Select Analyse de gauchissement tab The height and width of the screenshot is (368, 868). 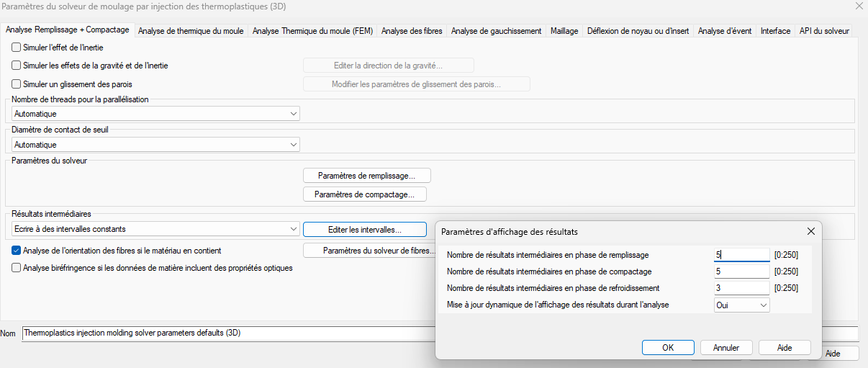click(498, 31)
